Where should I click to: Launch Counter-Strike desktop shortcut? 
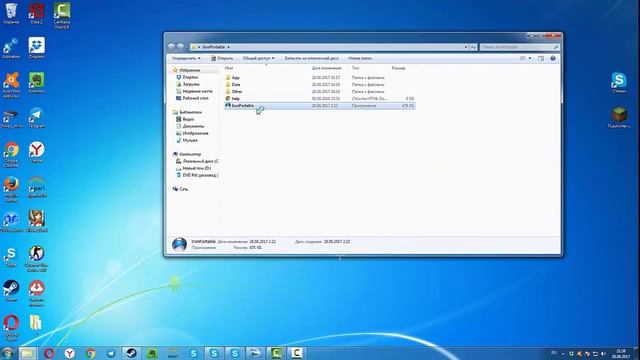(36, 259)
